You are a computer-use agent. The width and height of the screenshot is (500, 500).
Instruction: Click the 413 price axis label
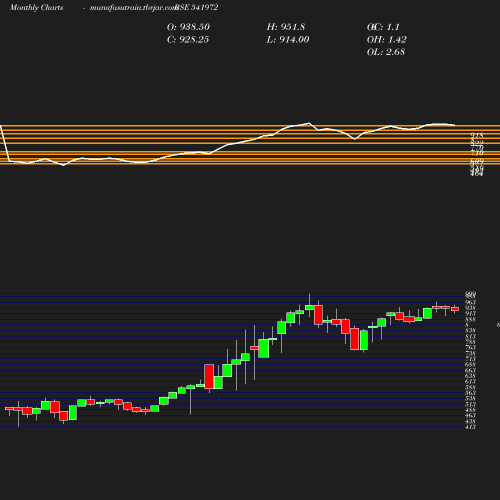point(470,427)
